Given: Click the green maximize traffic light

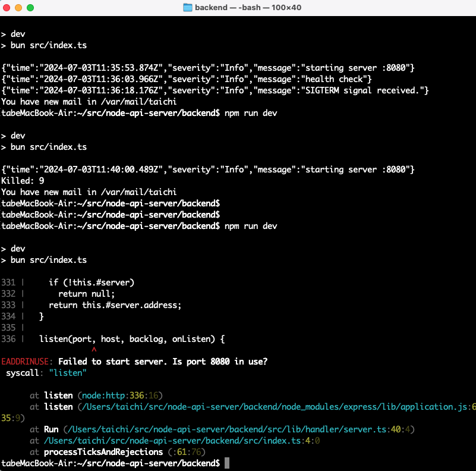Looking at the screenshot, I should [30, 8].
